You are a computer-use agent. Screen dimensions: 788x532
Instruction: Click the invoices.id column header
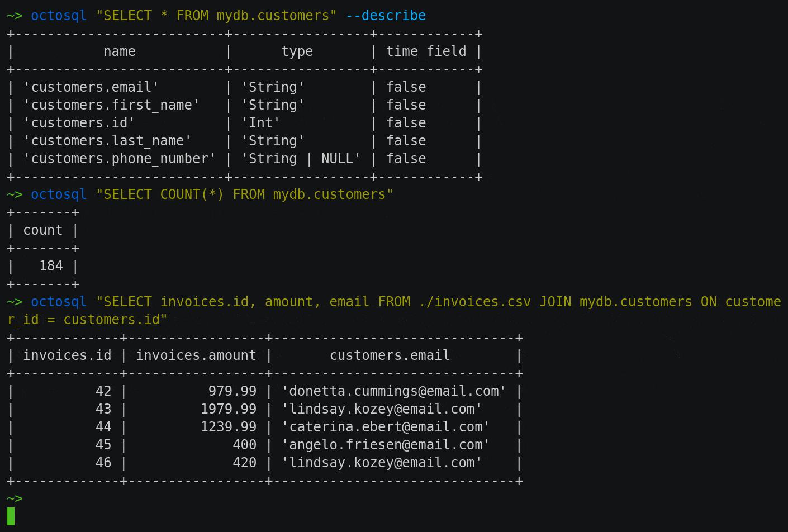coord(67,355)
